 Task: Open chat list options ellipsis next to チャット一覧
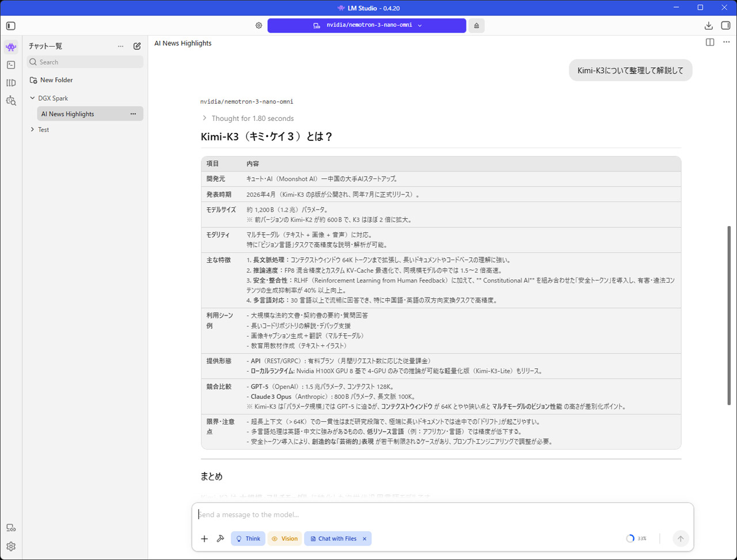pos(120,46)
